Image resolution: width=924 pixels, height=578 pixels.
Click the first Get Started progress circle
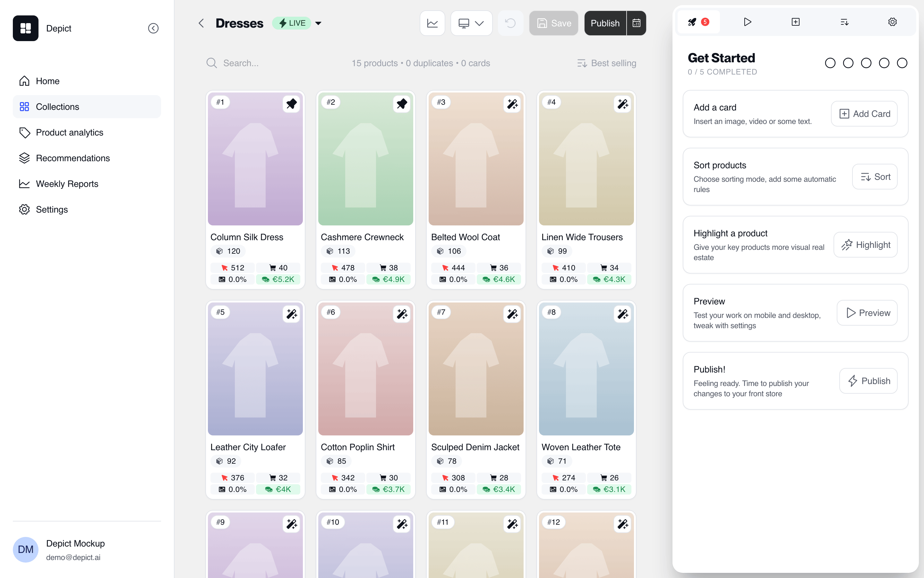click(x=830, y=63)
